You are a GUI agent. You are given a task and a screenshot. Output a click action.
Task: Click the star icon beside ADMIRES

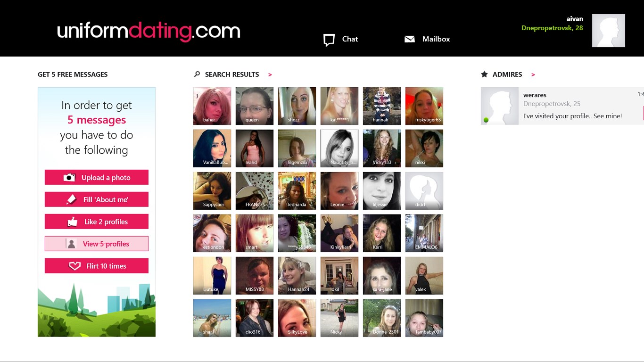tap(484, 74)
